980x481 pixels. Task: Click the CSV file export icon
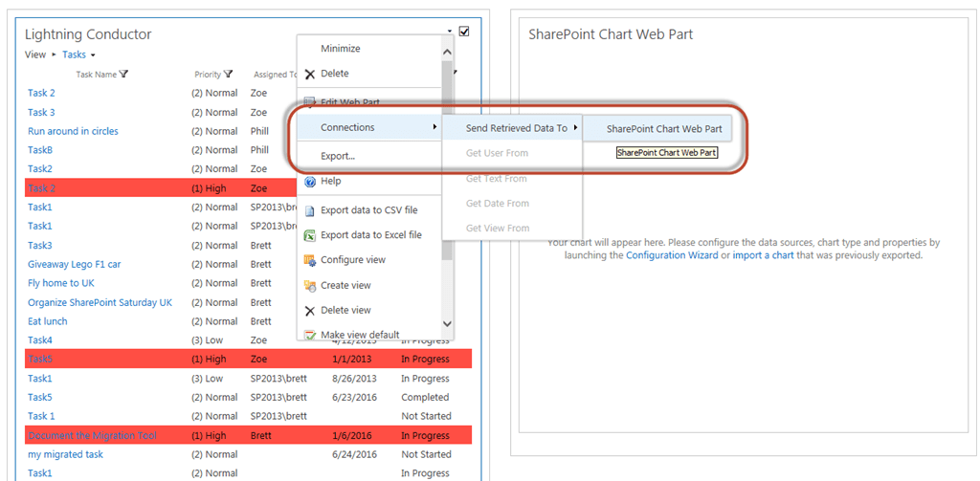click(x=309, y=210)
